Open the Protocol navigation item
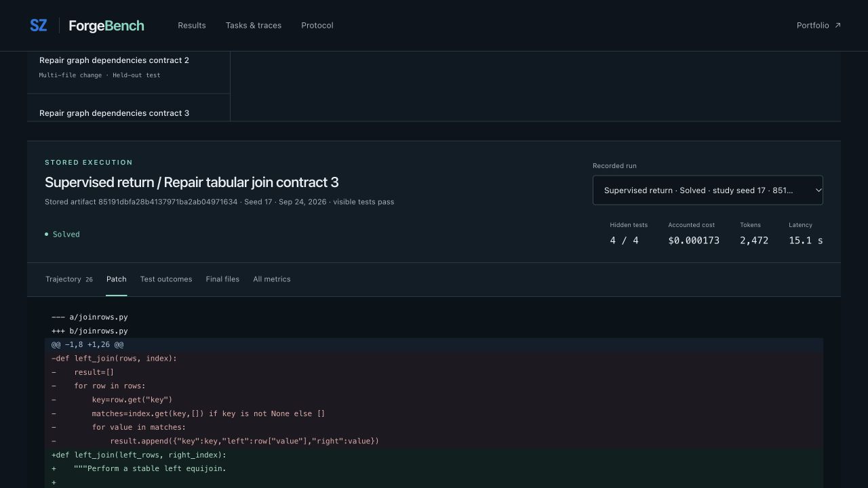This screenshot has width=868, height=488. pos(317,25)
